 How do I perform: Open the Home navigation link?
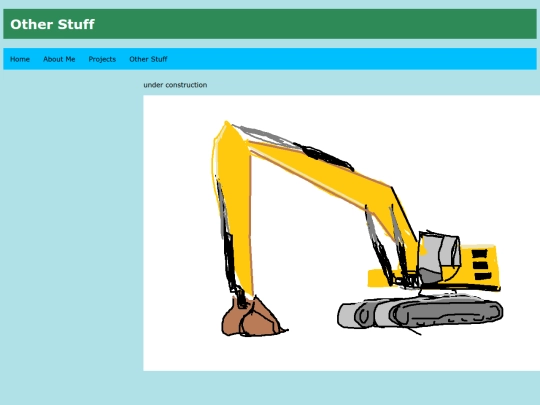click(20, 59)
